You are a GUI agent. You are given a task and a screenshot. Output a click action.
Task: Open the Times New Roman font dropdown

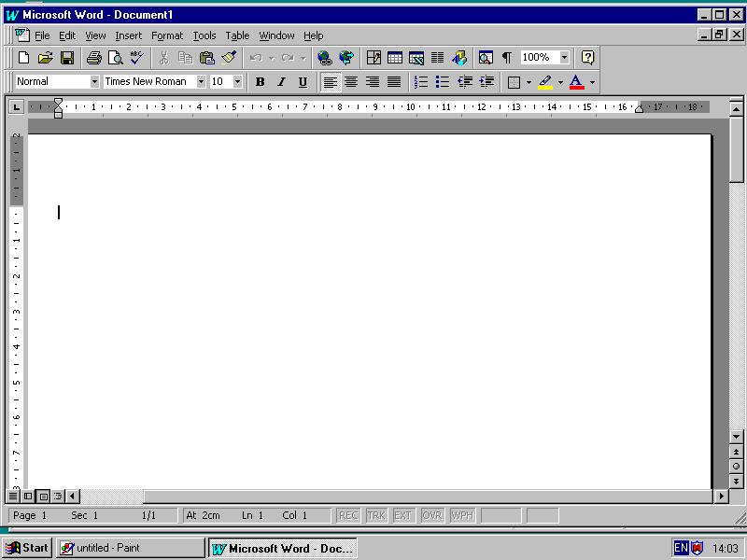[x=201, y=82]
